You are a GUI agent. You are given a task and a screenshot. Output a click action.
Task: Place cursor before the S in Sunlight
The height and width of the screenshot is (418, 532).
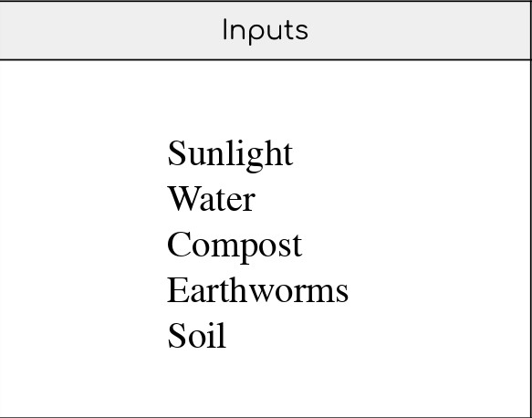click(x=167, y=154)
